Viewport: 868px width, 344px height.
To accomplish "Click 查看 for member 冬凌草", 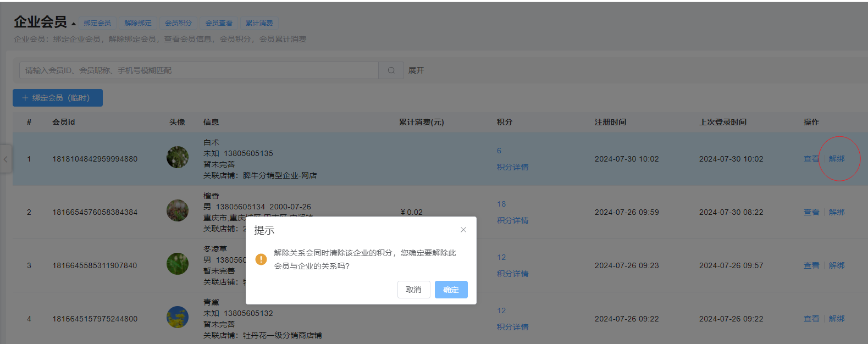I will [x=811, y=265].
